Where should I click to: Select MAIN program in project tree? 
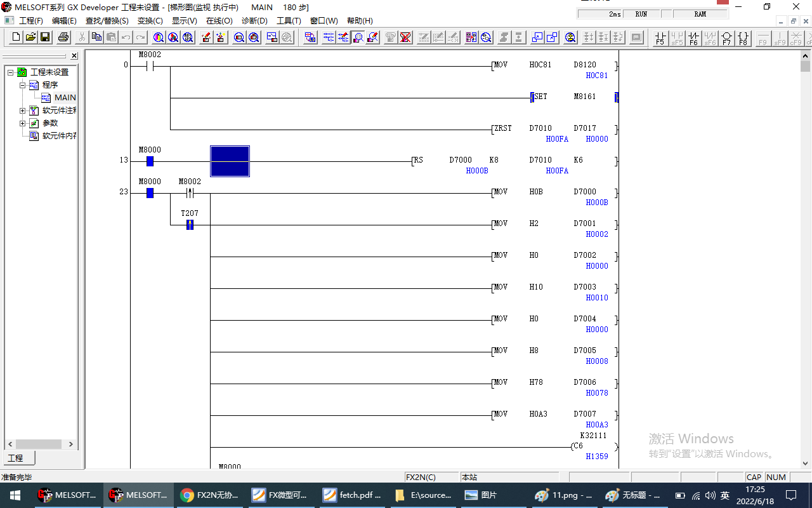pyautogui.click(x=65, y=98)
